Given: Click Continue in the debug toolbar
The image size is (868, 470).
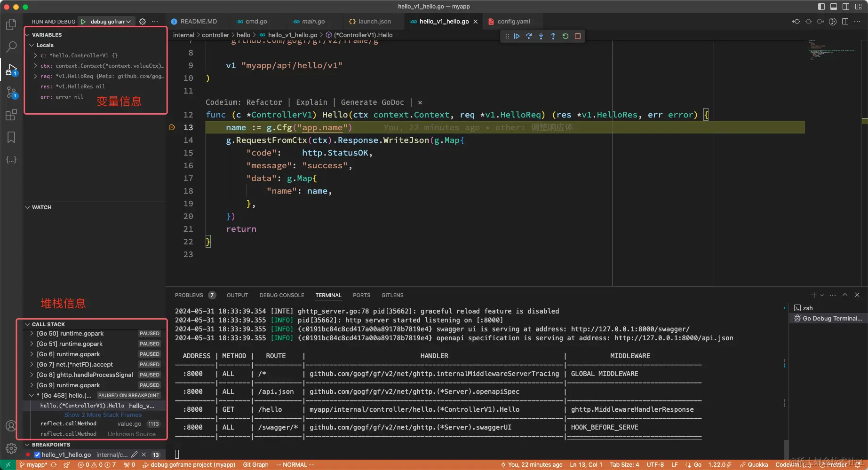Looking at the screenshot, I should coord(517,36).
